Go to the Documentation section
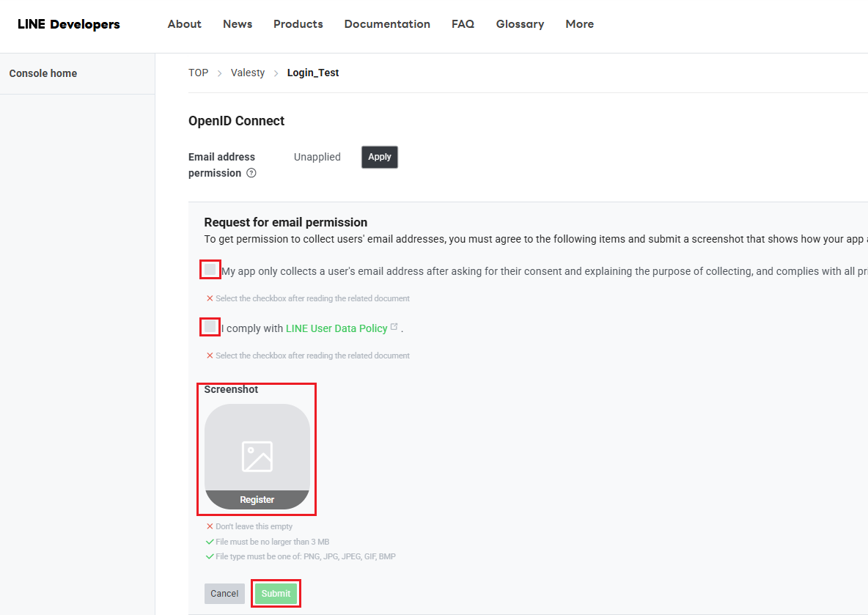This screenshot has height=615, width=868. 387,24
